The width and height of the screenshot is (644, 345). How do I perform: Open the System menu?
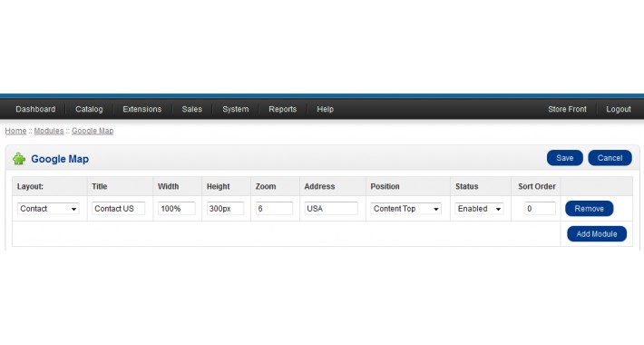235,109
